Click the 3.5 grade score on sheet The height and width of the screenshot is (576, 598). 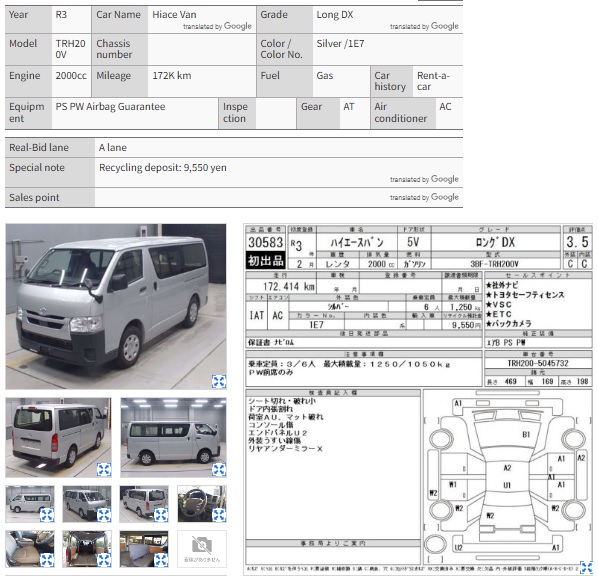577,242
